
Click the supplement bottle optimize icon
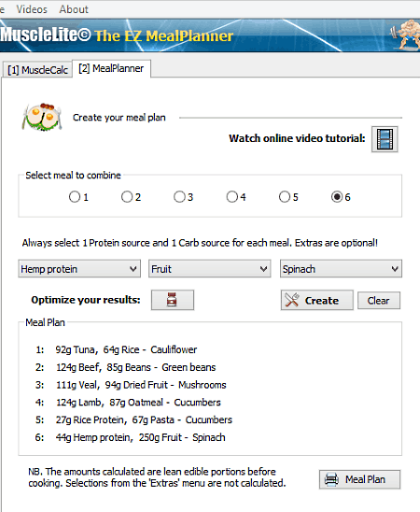pos(172,300)
